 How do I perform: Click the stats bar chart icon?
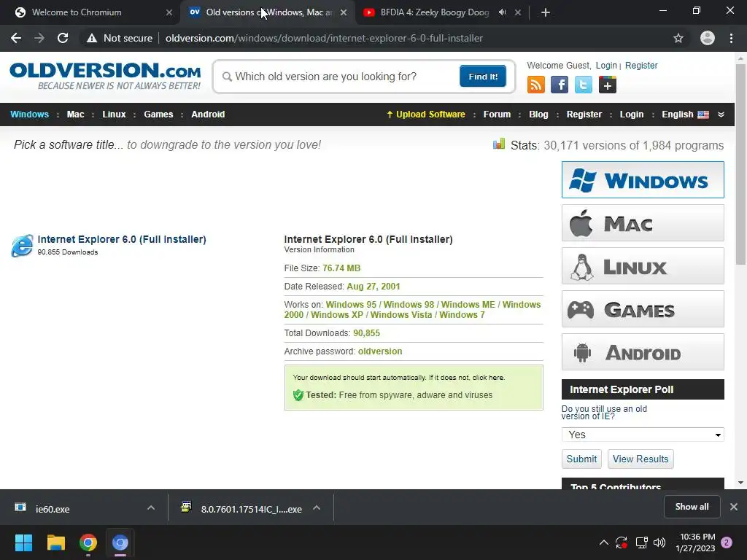(x=499, y=144)
